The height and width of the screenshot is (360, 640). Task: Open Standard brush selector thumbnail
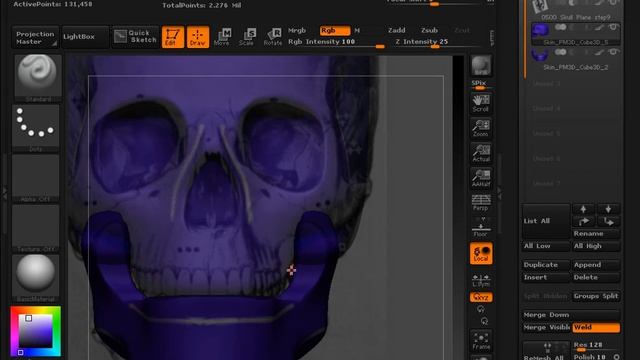(37, 78)
